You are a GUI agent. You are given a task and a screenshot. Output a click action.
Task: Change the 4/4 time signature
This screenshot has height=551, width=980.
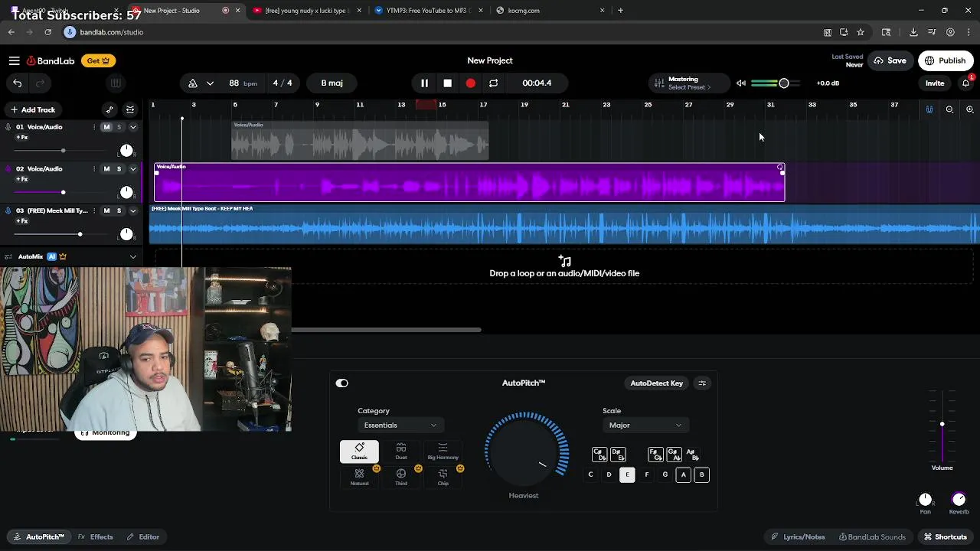coord(283,83)
